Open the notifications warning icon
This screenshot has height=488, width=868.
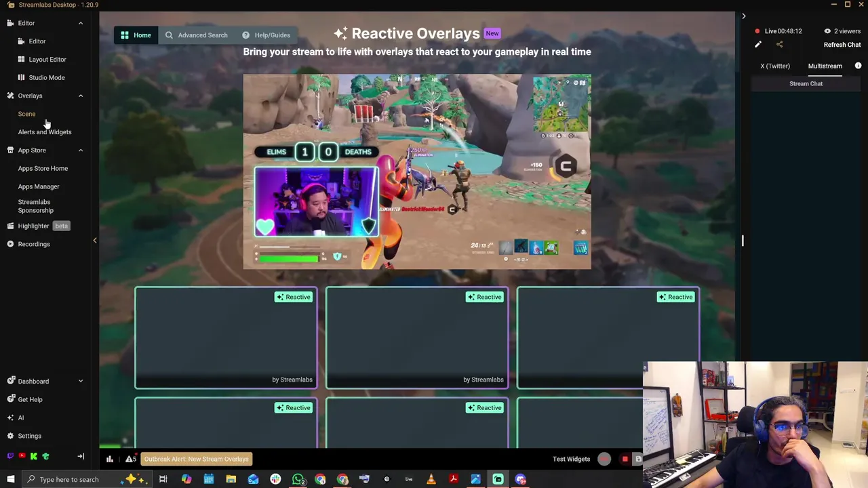[130, 459]
